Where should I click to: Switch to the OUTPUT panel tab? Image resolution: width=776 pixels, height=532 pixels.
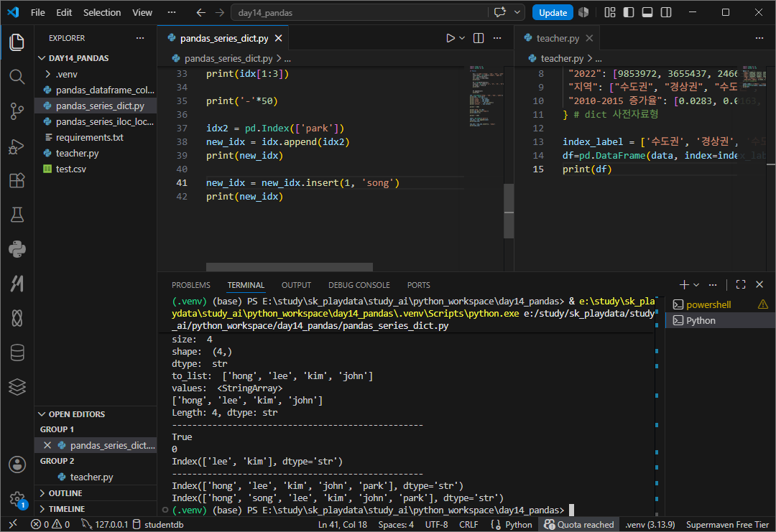tap(296, 285)
